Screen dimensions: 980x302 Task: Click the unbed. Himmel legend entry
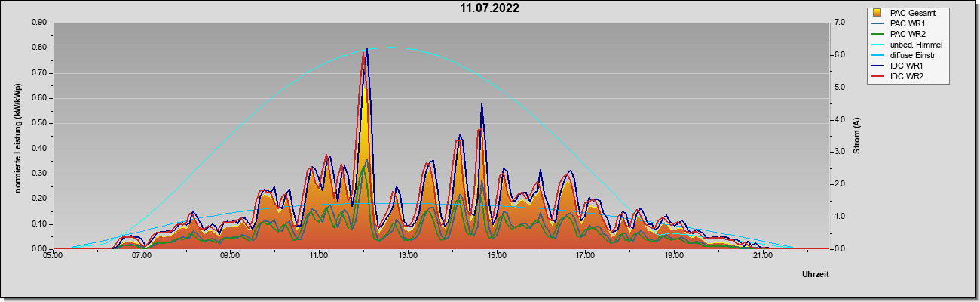click(x=907, y=45)
